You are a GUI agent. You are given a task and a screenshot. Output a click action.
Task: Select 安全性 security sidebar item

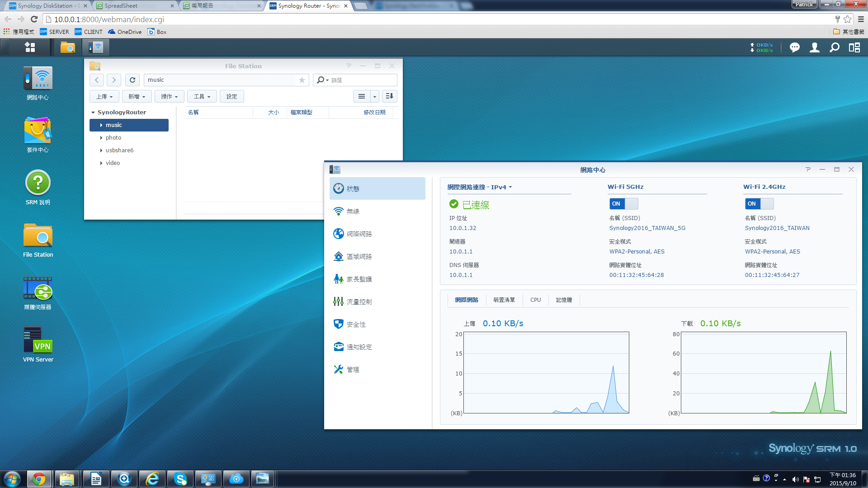pyautogui.click(x=377, y=324)
